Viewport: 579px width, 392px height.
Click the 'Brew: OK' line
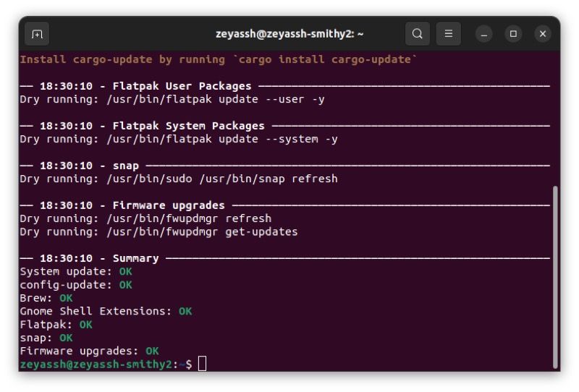pos(46,298)
